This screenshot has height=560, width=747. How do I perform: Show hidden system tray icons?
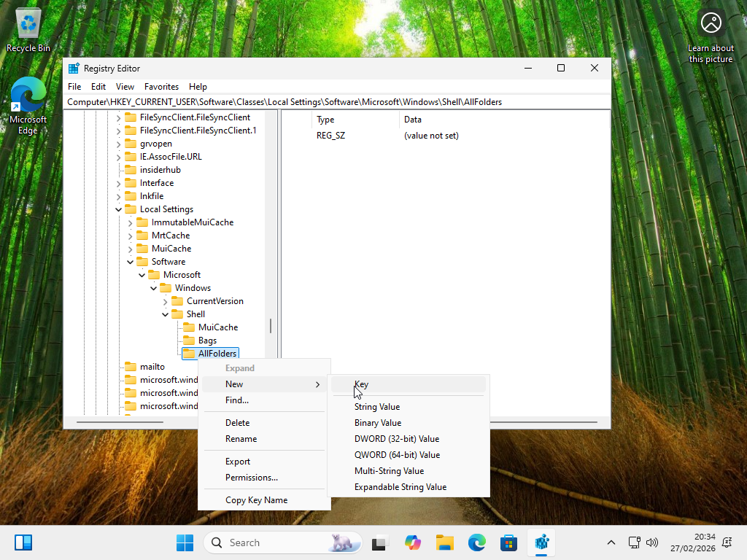pos(611,542)
